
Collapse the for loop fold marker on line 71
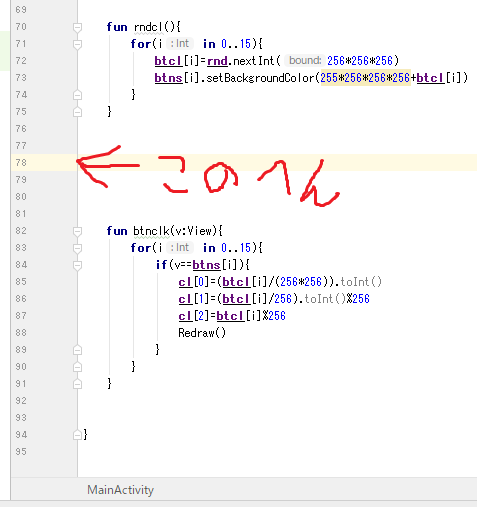click(x=77, y=44)
